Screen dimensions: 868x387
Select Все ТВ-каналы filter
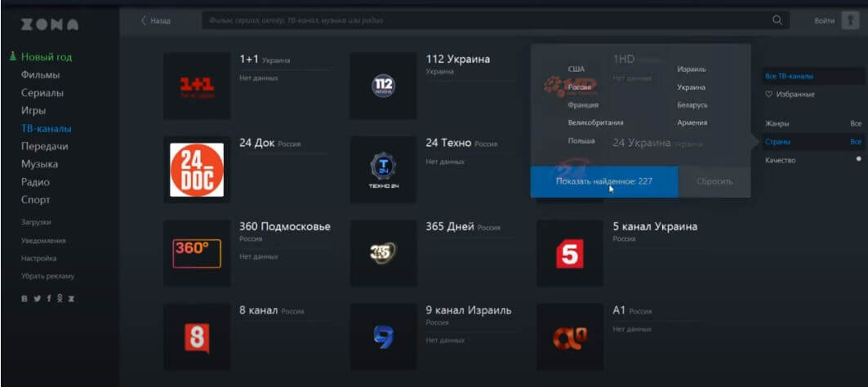click(813, 77)
